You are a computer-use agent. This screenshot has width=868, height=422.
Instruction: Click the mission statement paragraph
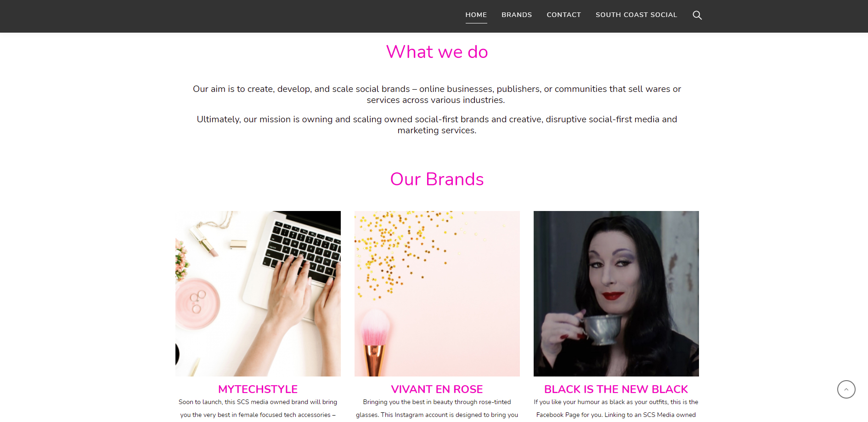437,125
